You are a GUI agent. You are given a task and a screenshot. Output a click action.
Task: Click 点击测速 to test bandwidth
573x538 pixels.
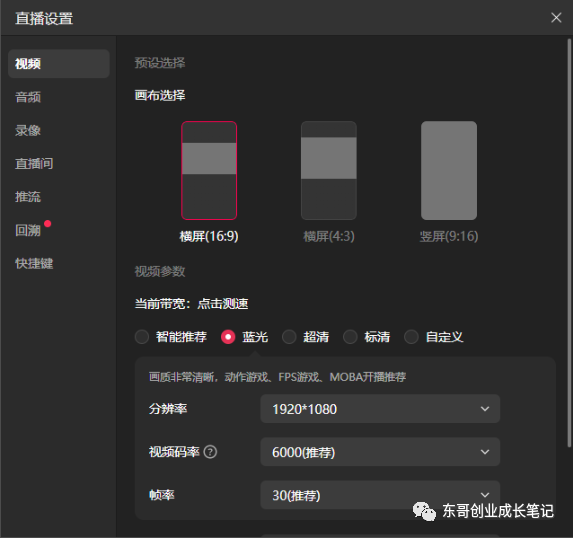click(223, 304)
